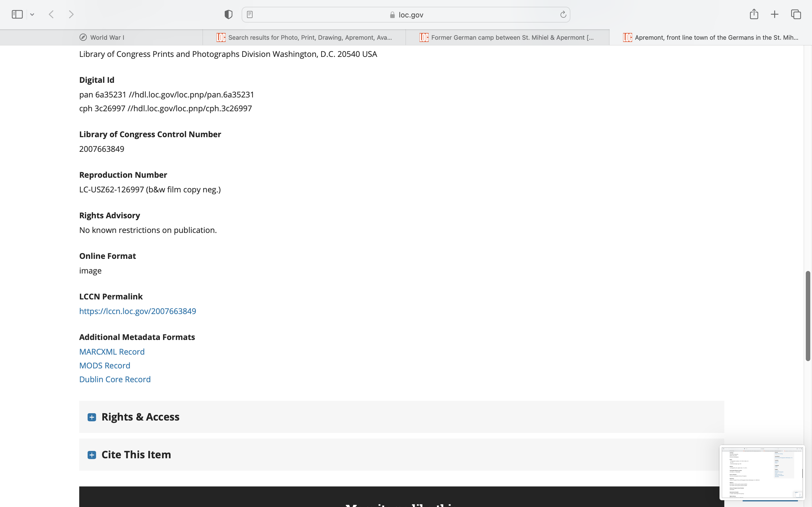Go back to the previous page
Image resolution: width=812 pixels, height=507 pixels.
tap(51, 14)
